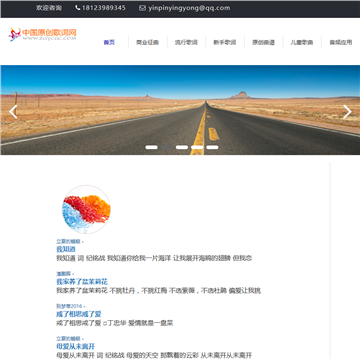Select 新手歌词 in the navigation bar

[225, 42]
